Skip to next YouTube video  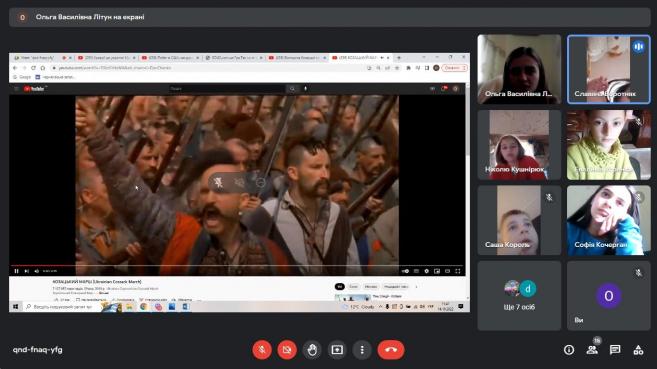(26, 271)
